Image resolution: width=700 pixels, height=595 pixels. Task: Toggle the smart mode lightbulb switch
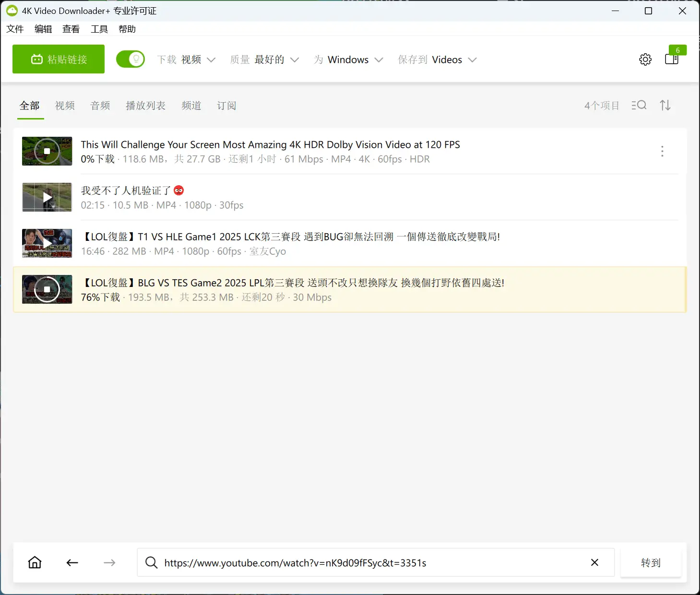[x=131, y=59]
